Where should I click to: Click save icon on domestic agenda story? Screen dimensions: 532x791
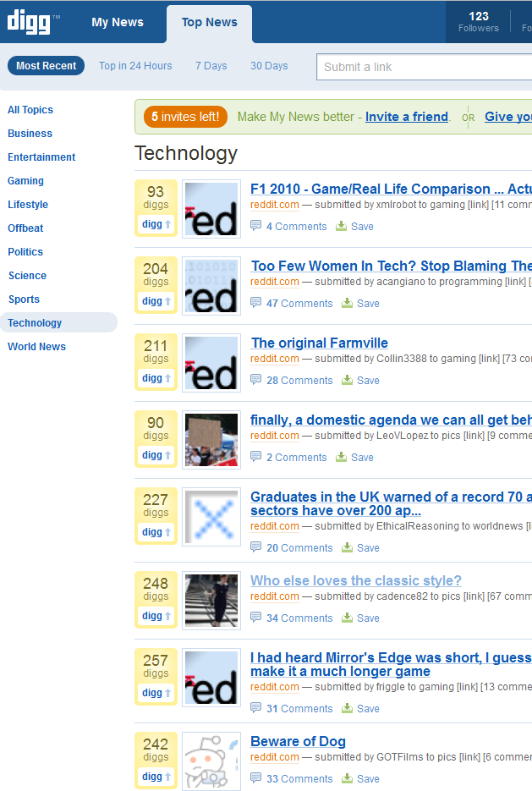click(x=342, y=457)
